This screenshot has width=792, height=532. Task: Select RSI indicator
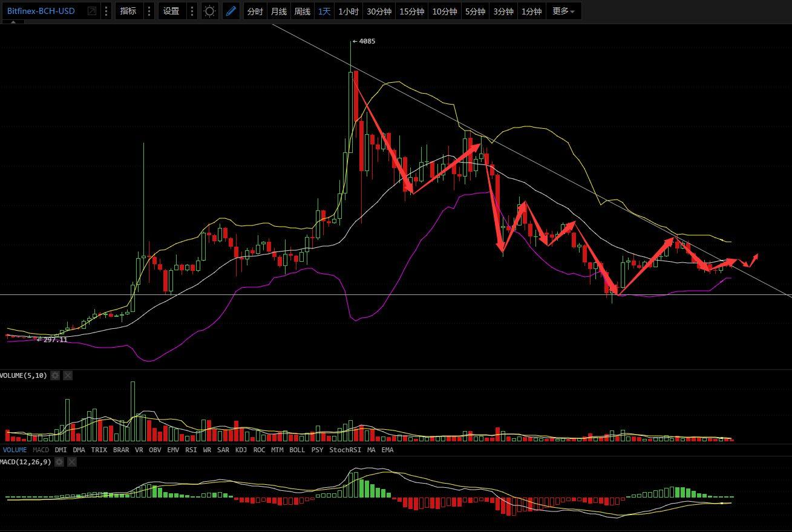(191, 450)
